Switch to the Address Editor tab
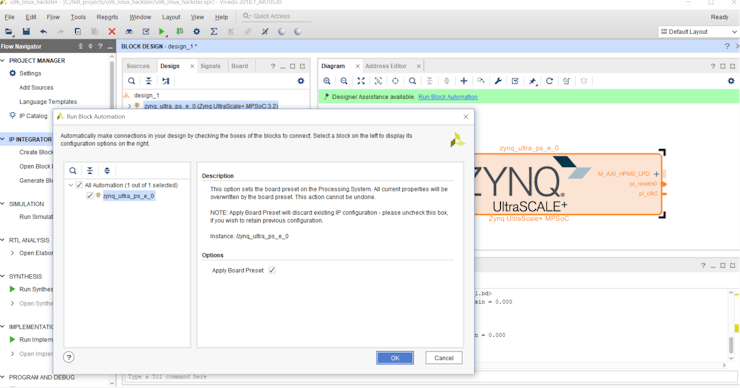Screen dimensions: 740x388 click(x=386, y=66)
